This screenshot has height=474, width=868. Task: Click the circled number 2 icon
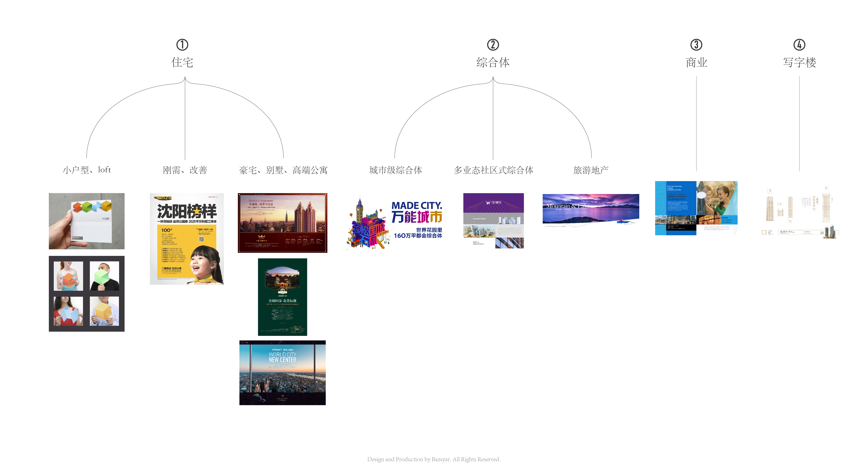click(x=493, y=45)
